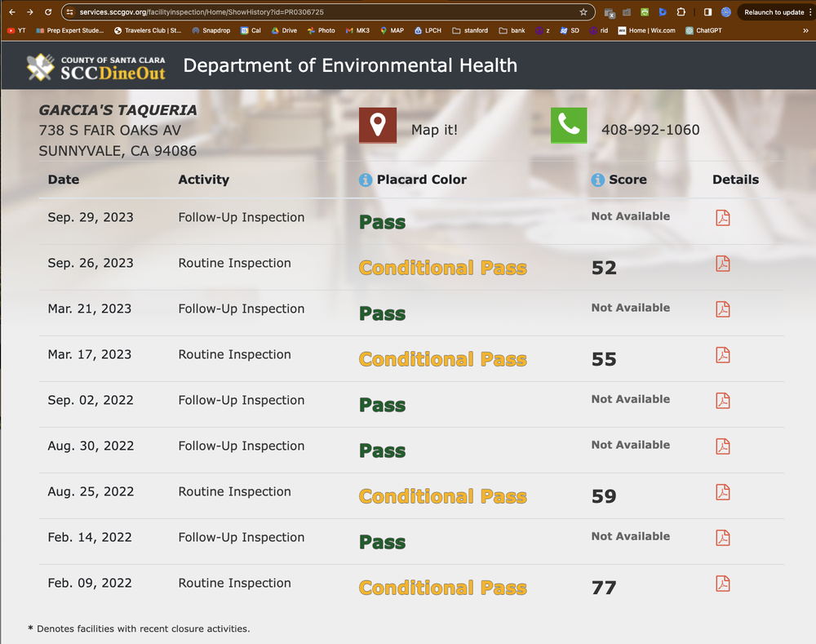Reload the page
This screenshot has width=816, height=644.
point(48,12)
